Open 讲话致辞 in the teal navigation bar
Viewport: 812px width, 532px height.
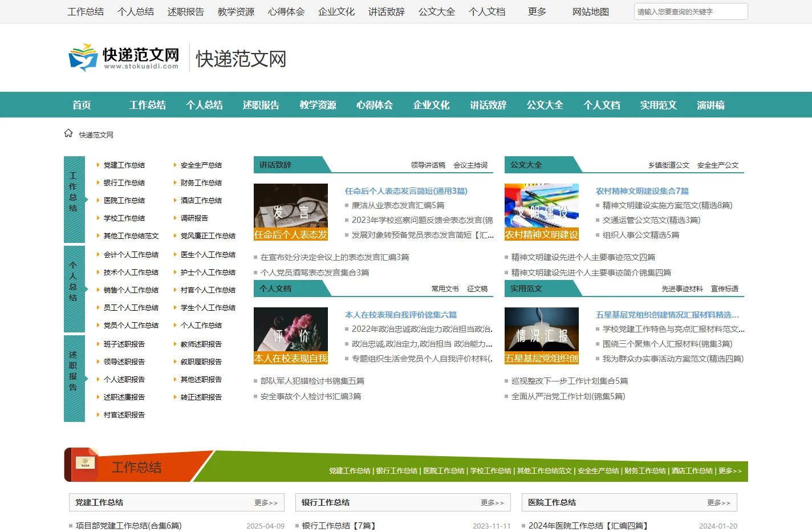point(488,105)
